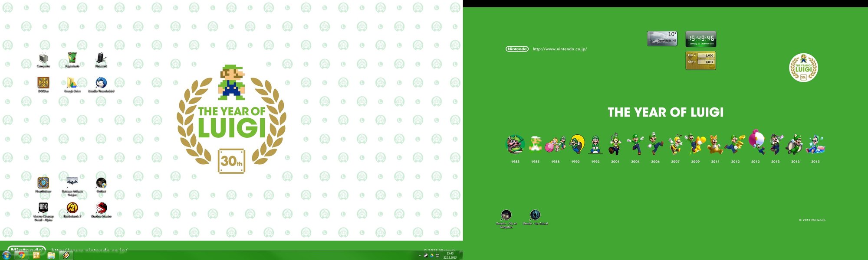Launch Shadow Warrior from the desktop
The width and height of the screenshot is (868, 260).
pyautogui.click(x=101, y=208)
